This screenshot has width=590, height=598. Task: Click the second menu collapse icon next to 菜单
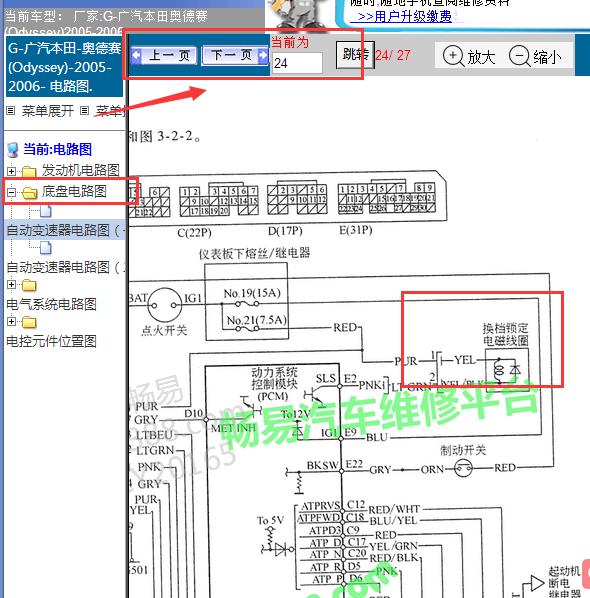(84, 111)
